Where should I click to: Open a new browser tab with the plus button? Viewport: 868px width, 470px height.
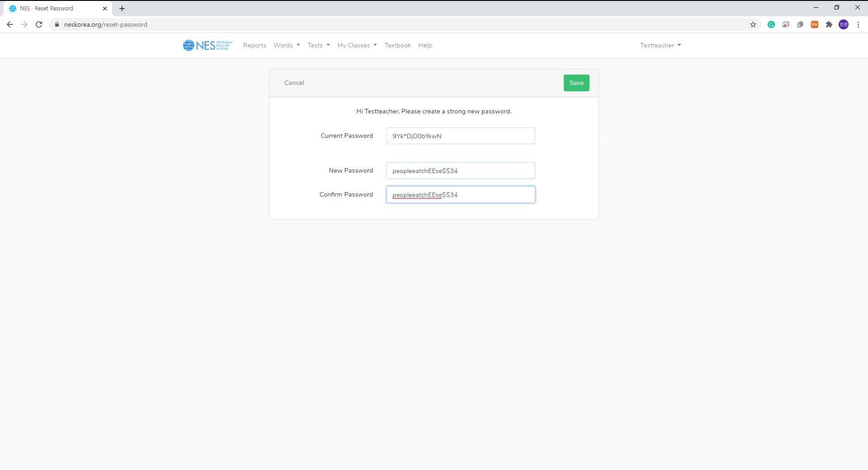coord(122,9)
